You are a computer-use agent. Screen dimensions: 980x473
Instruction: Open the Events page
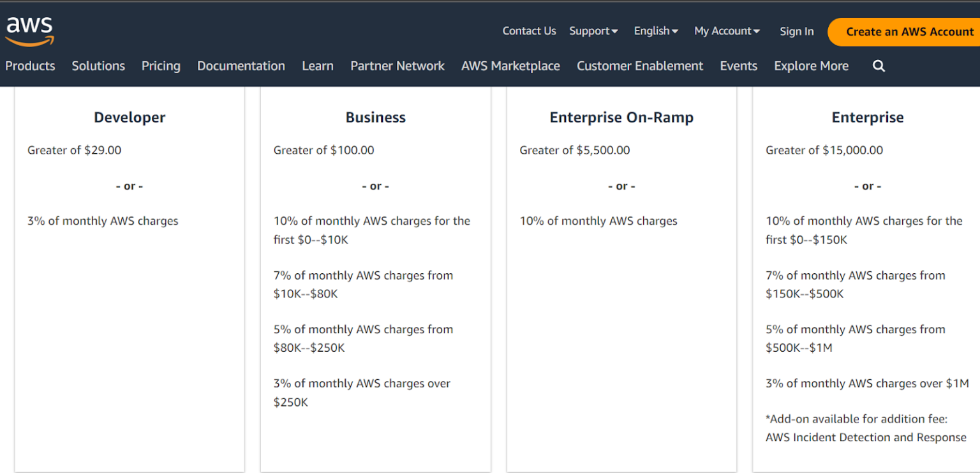(738, 66)
